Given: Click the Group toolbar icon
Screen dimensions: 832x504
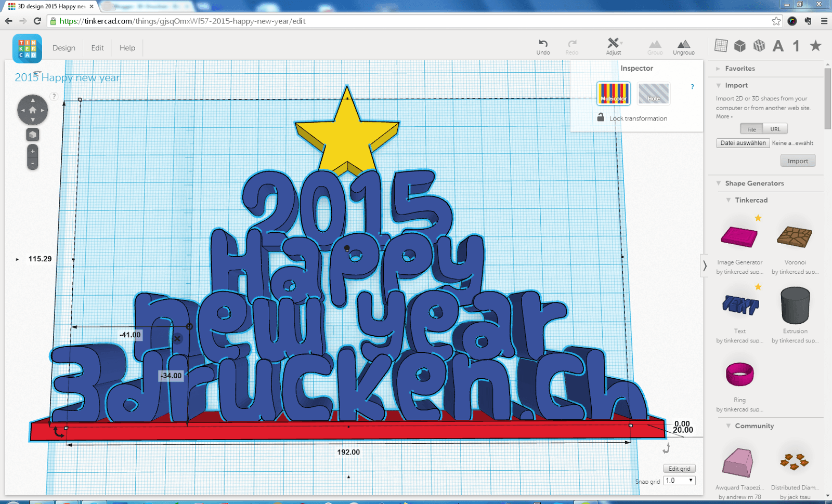Looking at the screenshot, I should coord(655,47).
